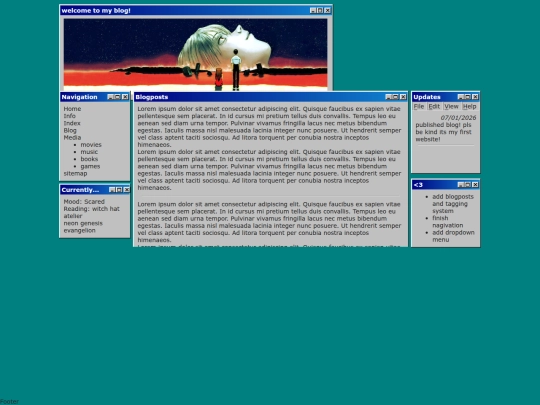
Task: Maximize the Updates window
Action: 468,97
